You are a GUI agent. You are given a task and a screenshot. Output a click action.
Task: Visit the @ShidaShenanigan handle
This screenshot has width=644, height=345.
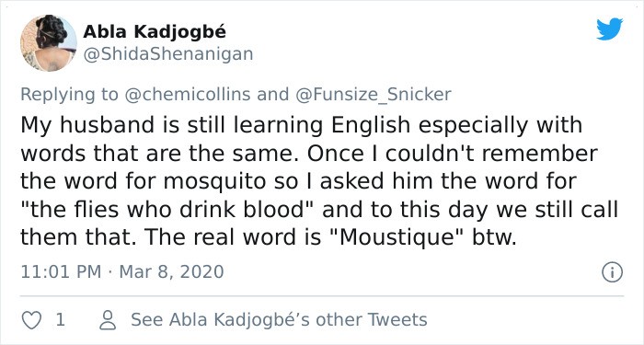pos(168,54)
